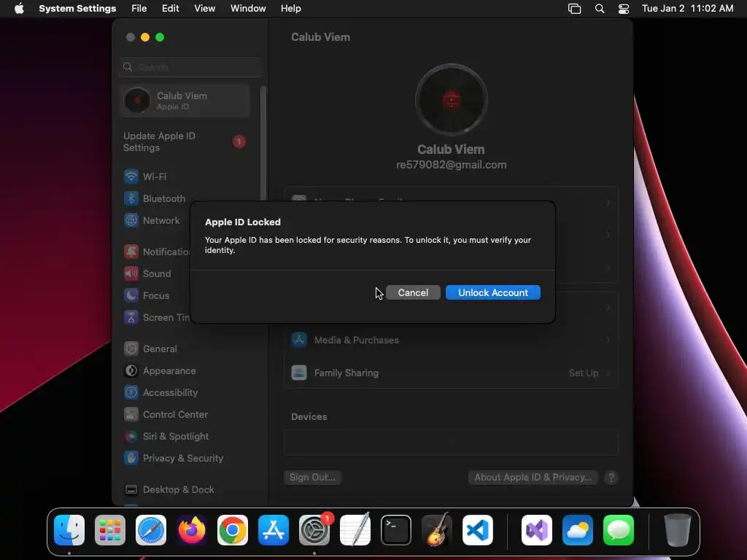The image size is (747, 560).
Task: Open Control Center in menu bar
Action: click(623, 9)
